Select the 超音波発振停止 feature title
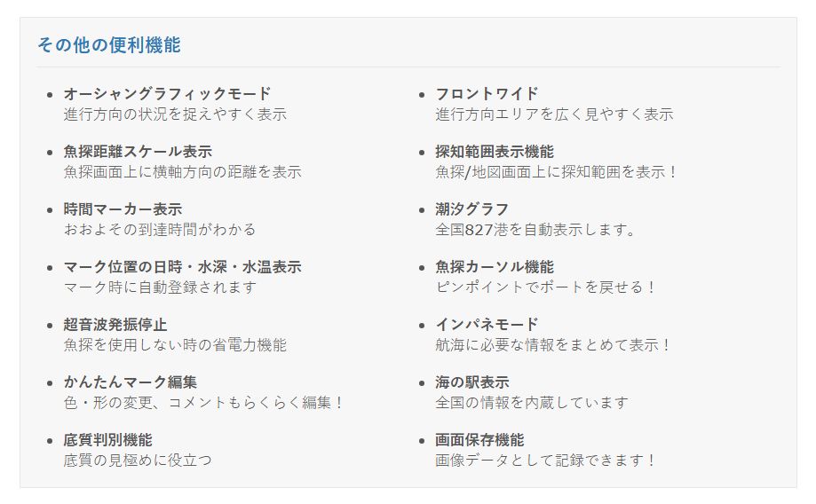816x504 pixels. pos(115,325)
